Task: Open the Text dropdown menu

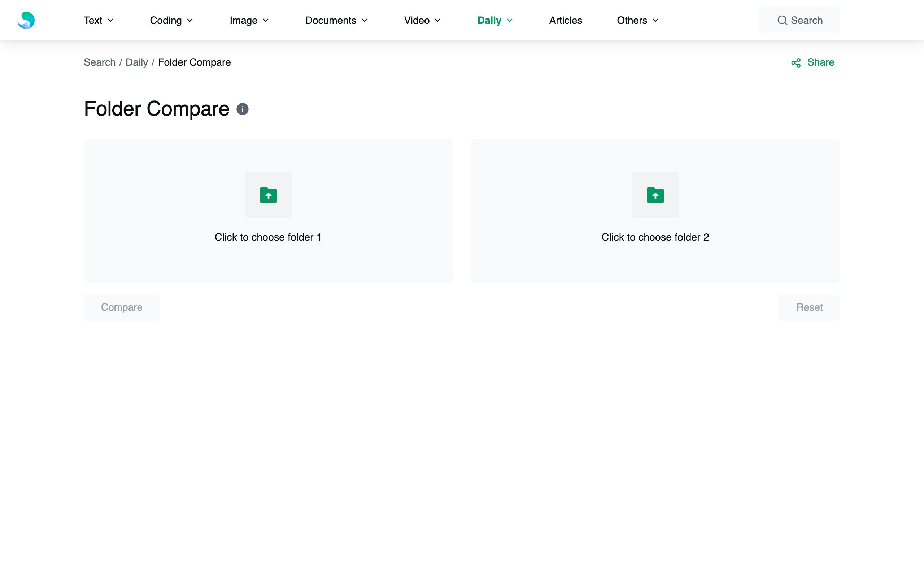Action: [99, 20]
